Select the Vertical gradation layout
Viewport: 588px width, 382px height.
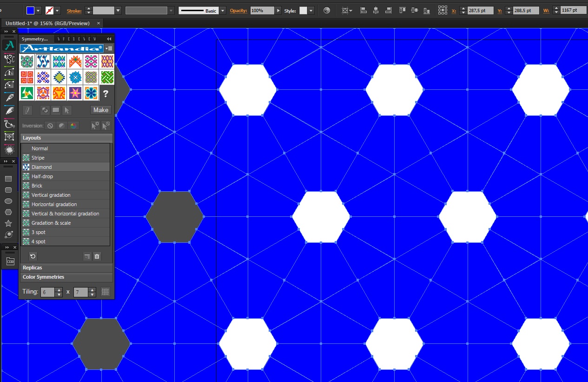(66, 195)
